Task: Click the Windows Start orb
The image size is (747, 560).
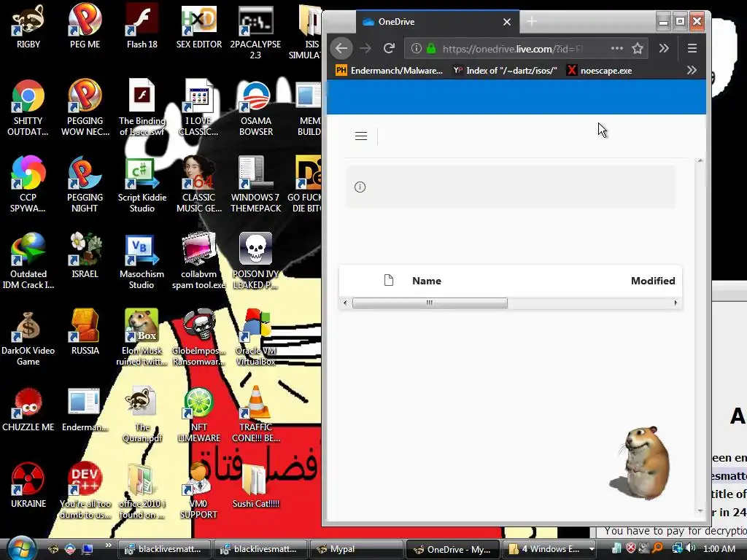Action: [21, 548]
